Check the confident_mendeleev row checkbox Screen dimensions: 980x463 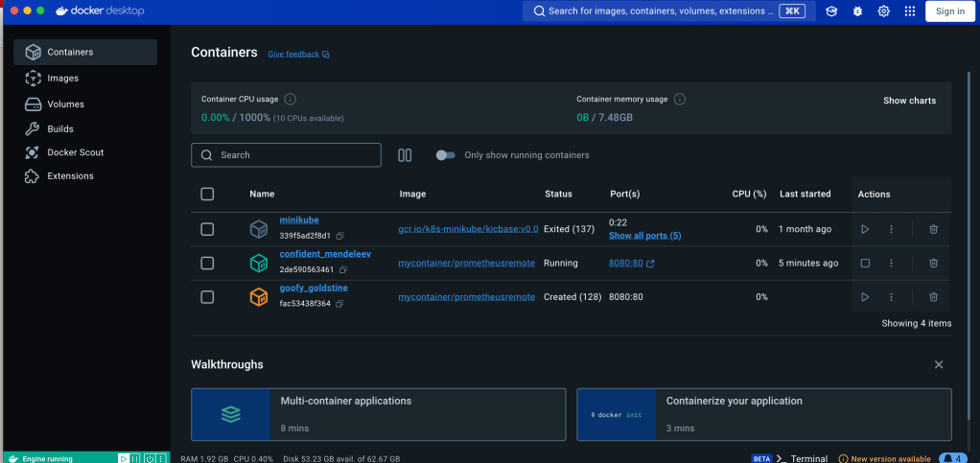207,263
